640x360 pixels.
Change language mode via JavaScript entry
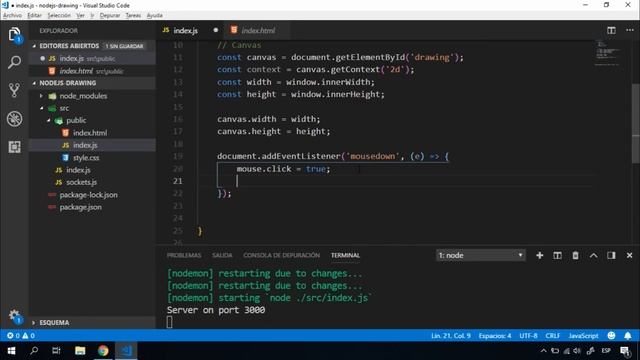[x=583, y=336]
